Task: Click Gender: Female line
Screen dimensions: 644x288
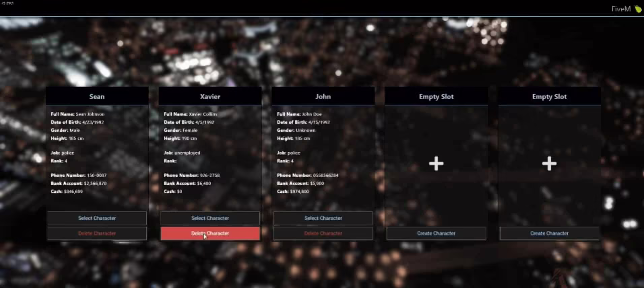Action: (x=181, y=130)
